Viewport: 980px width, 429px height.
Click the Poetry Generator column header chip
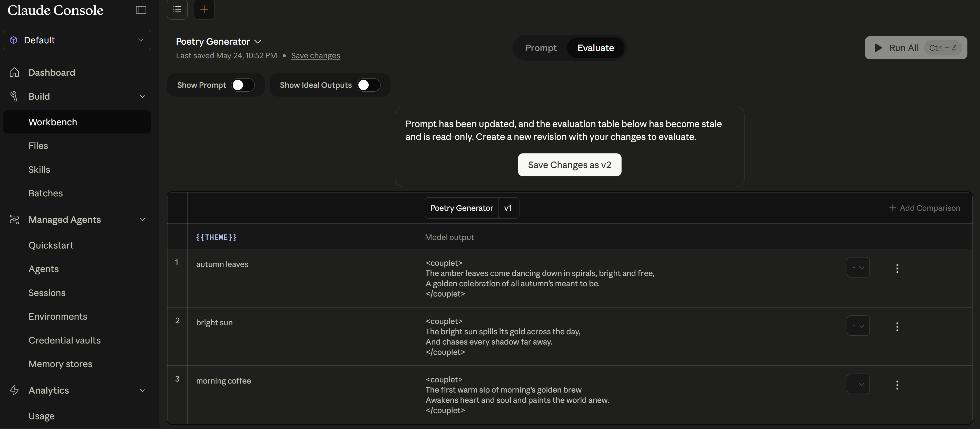[x=462, y=208]
